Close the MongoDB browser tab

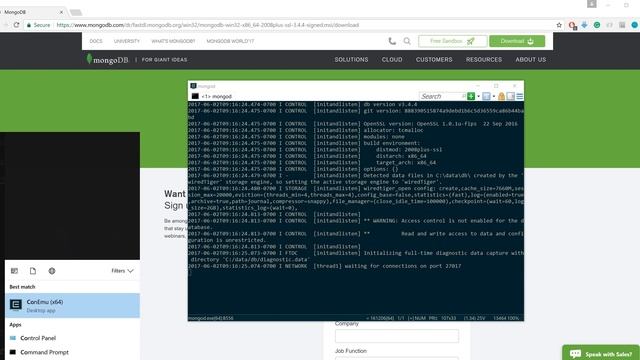[61, 12]
